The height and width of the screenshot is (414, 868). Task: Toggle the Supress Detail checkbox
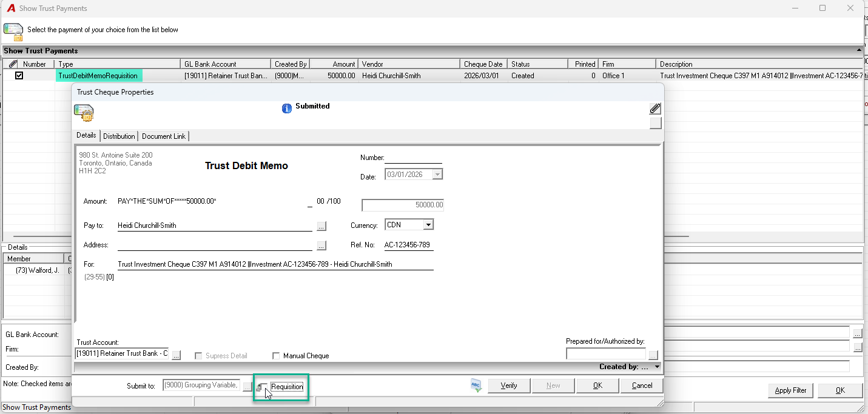(x=198, y=356)
